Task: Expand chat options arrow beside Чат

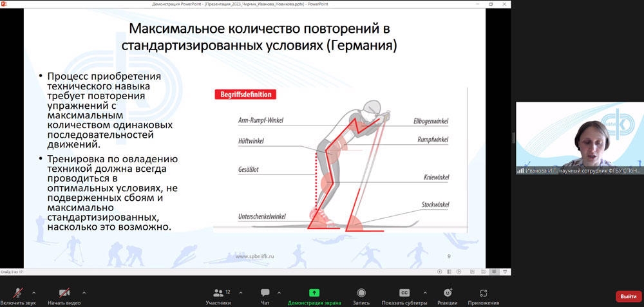Action: 279,293
